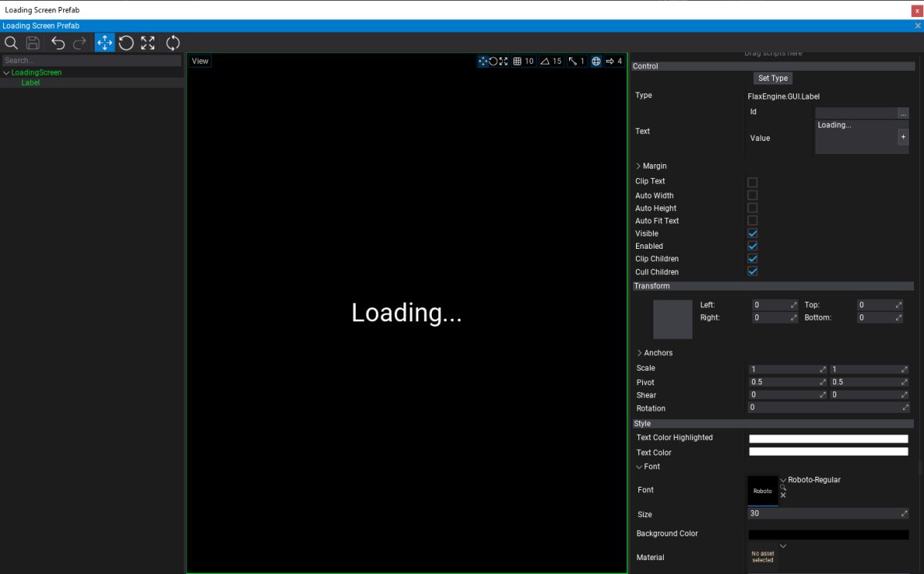Select the LoadingScreen root node

coord(36,73)
